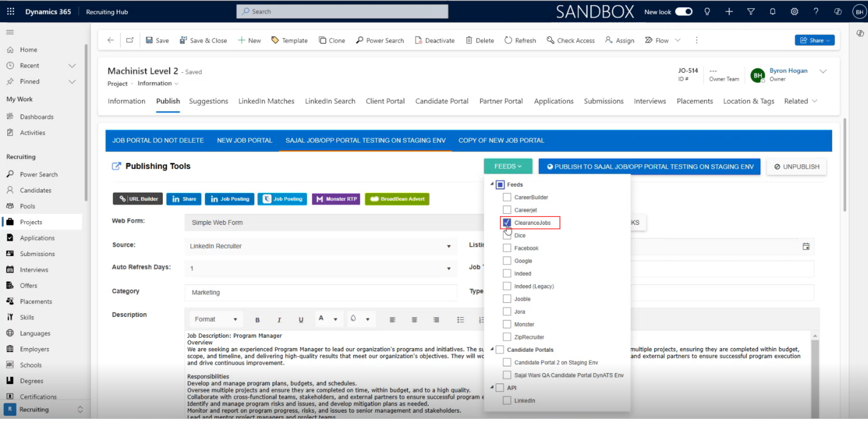
Task: Clone this project
Action: coord(332,40)
